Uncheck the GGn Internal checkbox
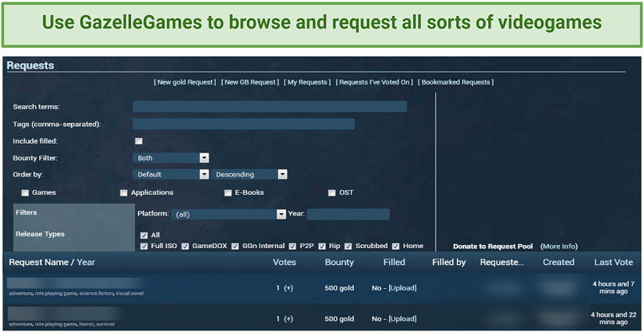 click(x=235, y=247)
